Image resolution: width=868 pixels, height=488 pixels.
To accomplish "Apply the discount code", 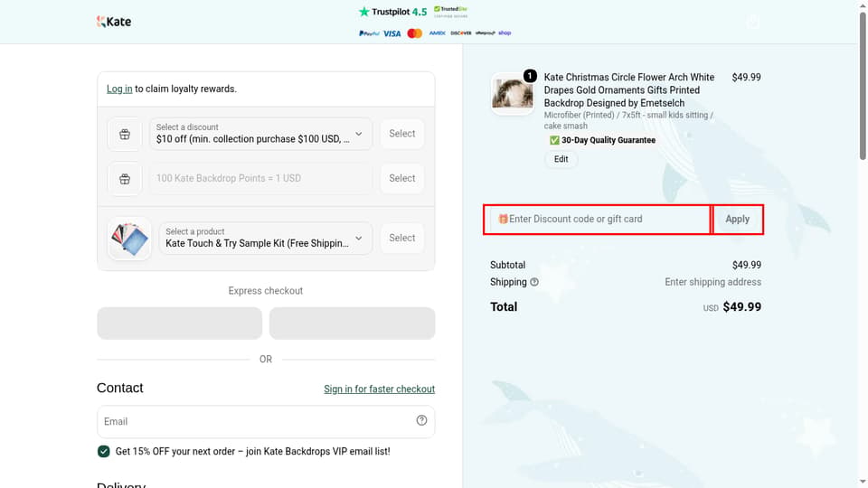I will coord(738,219).
